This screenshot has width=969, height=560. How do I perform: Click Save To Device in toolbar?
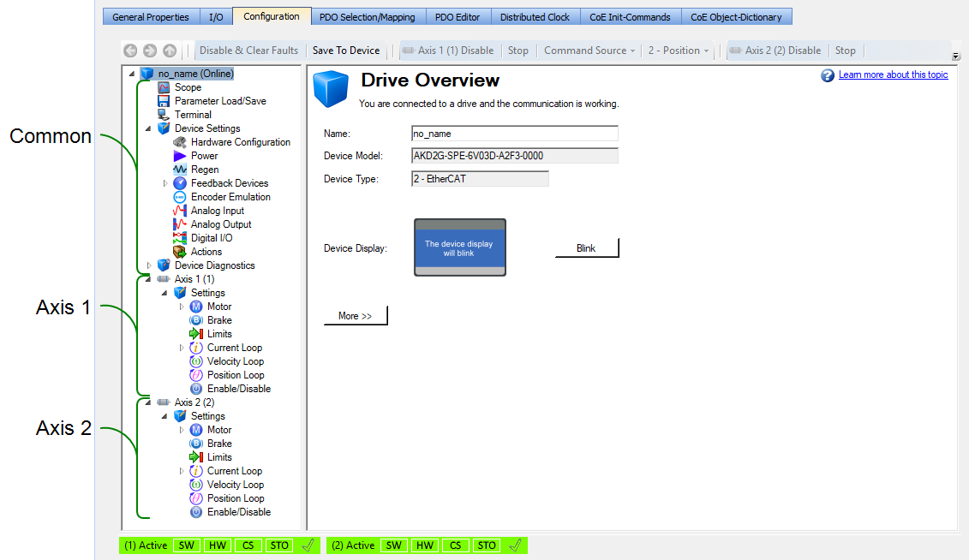[x=346, y=51]
